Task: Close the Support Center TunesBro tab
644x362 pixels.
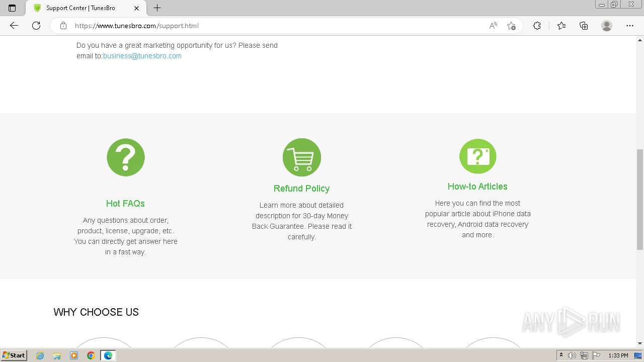Action: coord(136,8)
